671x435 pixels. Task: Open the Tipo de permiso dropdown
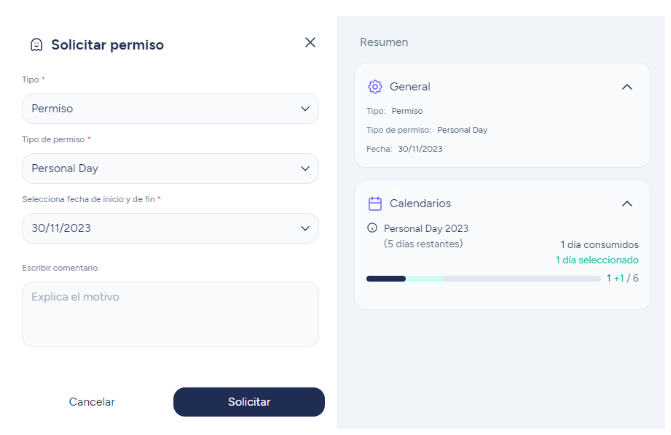(170, 169)
